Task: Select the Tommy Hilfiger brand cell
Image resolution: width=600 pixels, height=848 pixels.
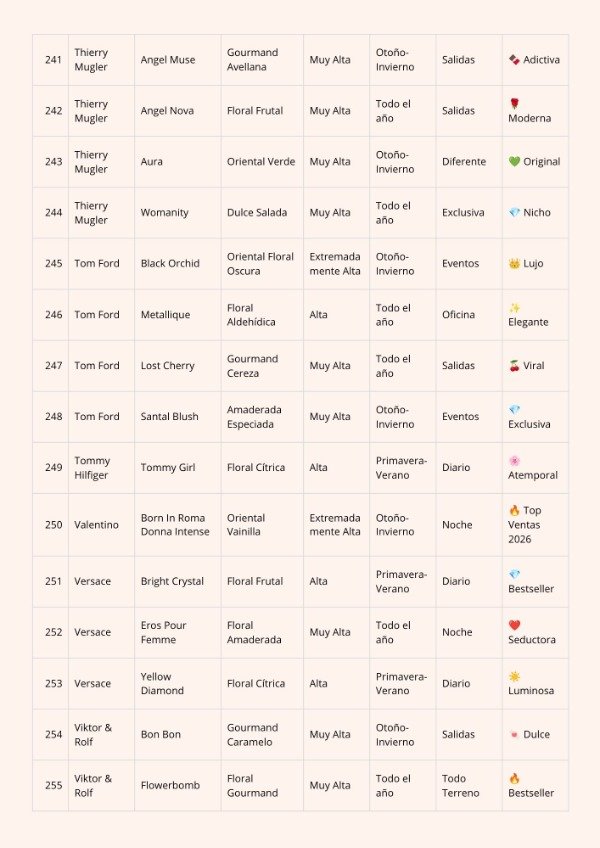Action: (101, 468)
